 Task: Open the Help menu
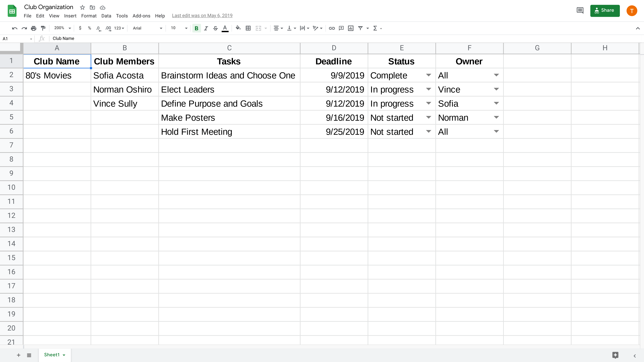pos(160,16)
